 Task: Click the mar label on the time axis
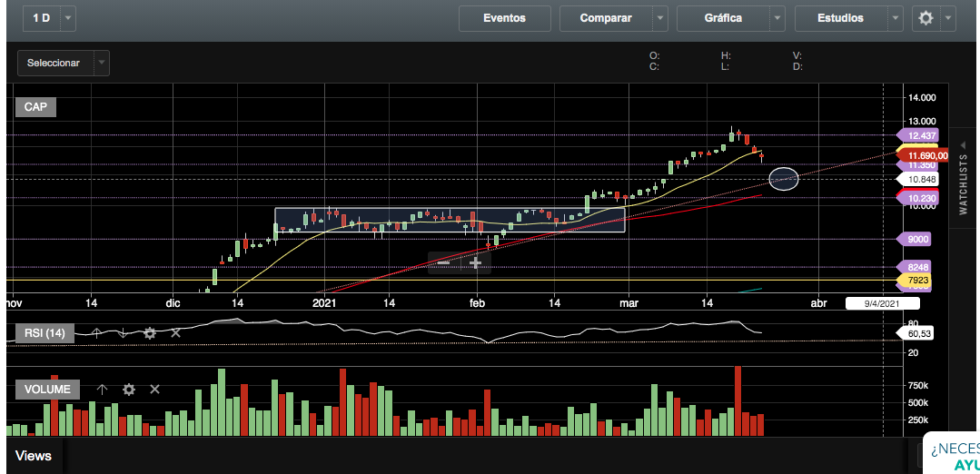(x=629, y=303)
